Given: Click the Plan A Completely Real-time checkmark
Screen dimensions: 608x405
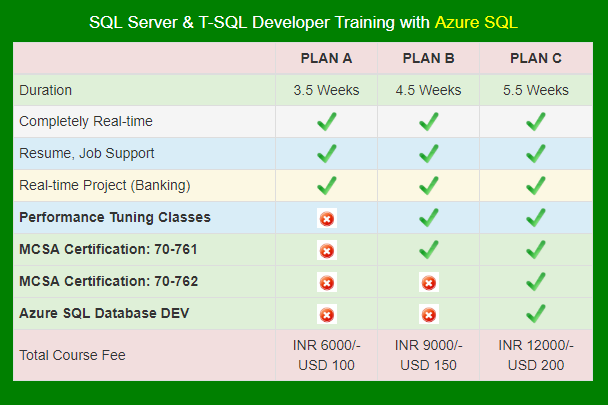Looking at the screenshot, I should [326, 122].
